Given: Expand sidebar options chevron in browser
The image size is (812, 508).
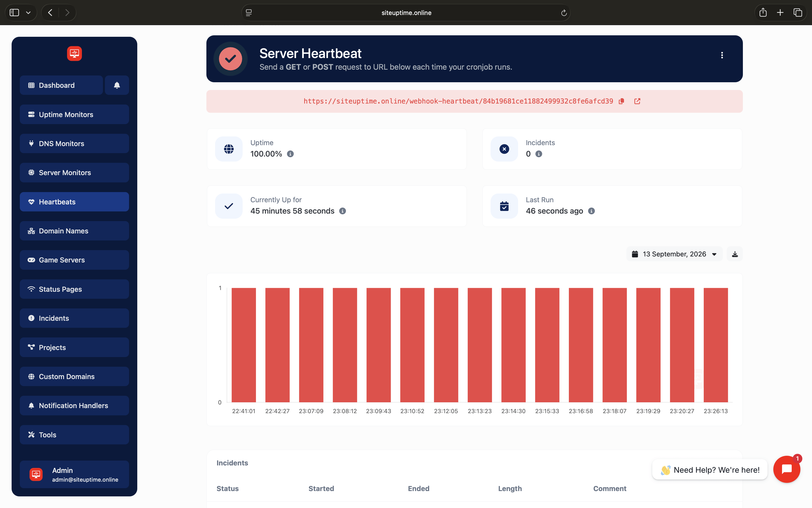Looking at the screenshot, I should (29, 13).
